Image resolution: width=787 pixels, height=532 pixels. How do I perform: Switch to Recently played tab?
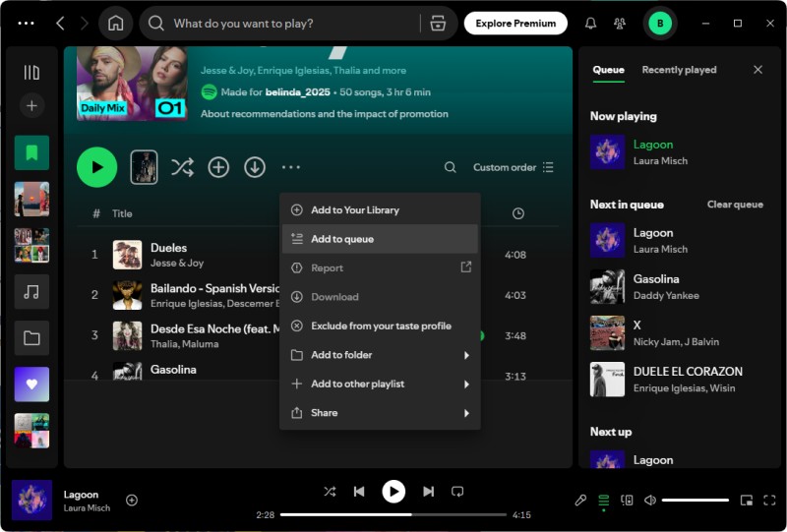679,70
